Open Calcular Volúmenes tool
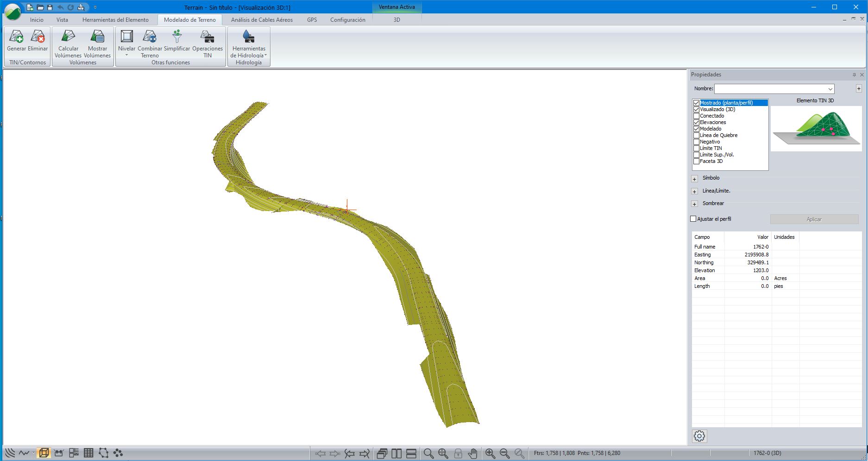This screenshot has width=868, height=461. pyautogui.click(x=68, y=37)
